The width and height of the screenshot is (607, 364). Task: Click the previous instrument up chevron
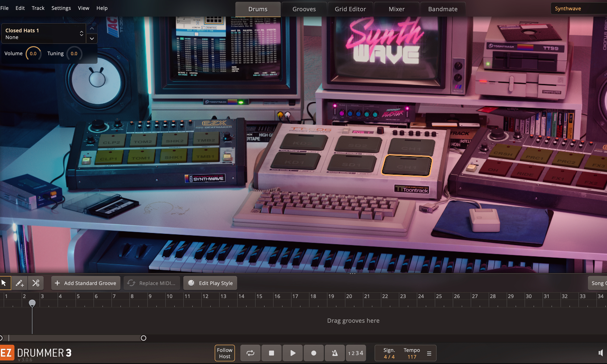click(x=92, y=29)
